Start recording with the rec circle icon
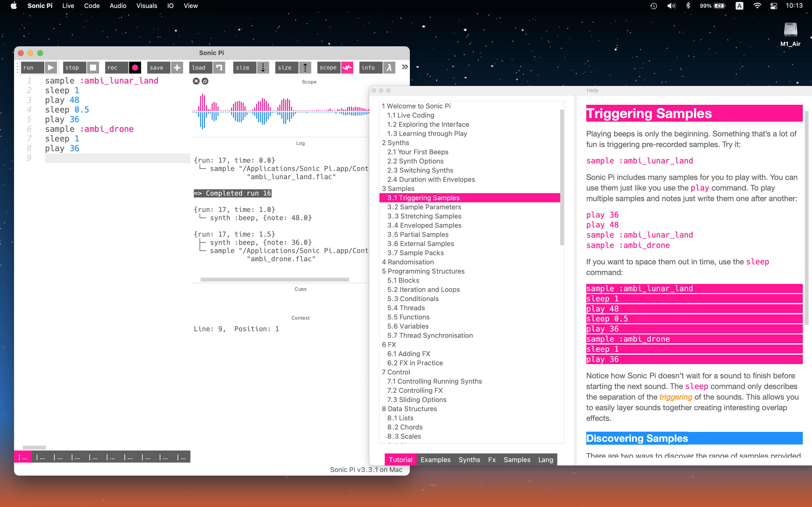Image resolution: width=812 pixels, height=507 pixels. pos(135,67)
